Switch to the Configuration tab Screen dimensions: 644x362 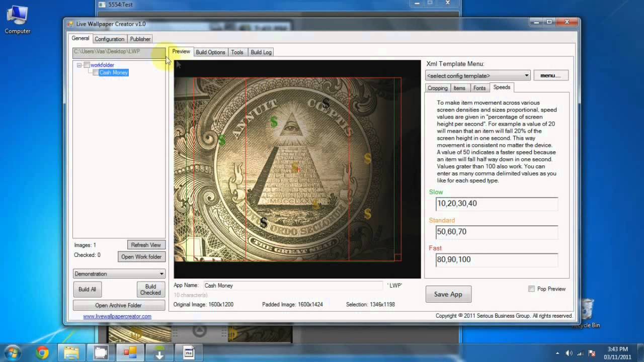click(x=109, y=39)
